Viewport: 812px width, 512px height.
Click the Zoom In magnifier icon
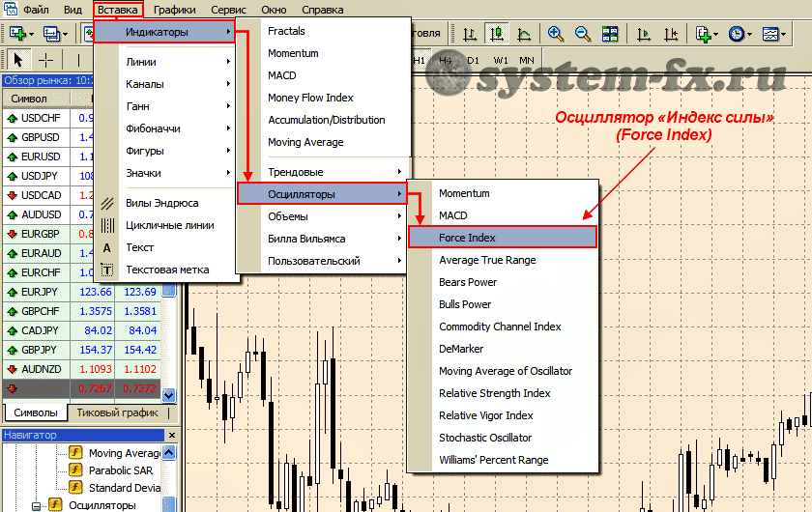point(556,34)
